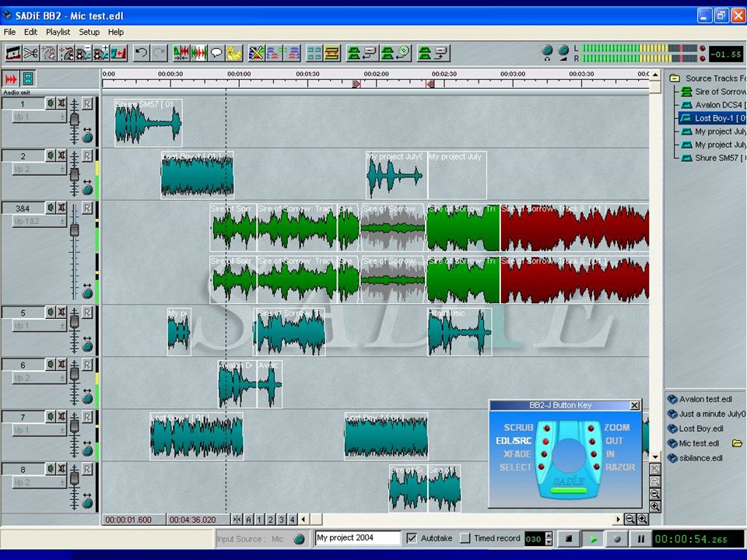The width and height of the screenshot is (747, 560).
Task: Toggle the speaker button on track 5
Action: click(x=51, y=312)
